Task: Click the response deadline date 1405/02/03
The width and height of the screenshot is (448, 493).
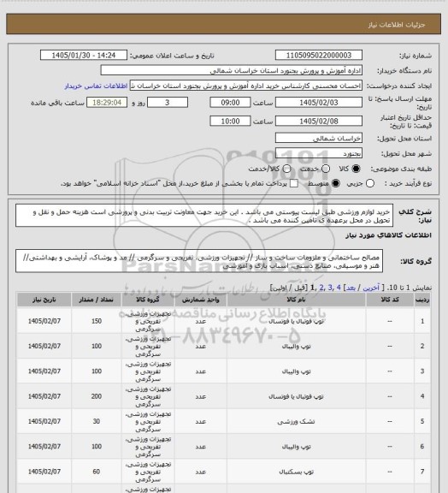Action: click(319, 103)
